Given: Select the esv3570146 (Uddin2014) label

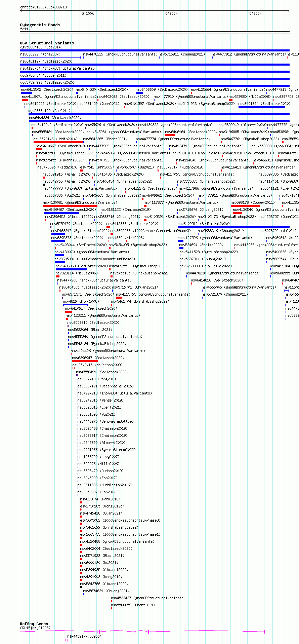Looking at the screenshot, I should 55,139.
